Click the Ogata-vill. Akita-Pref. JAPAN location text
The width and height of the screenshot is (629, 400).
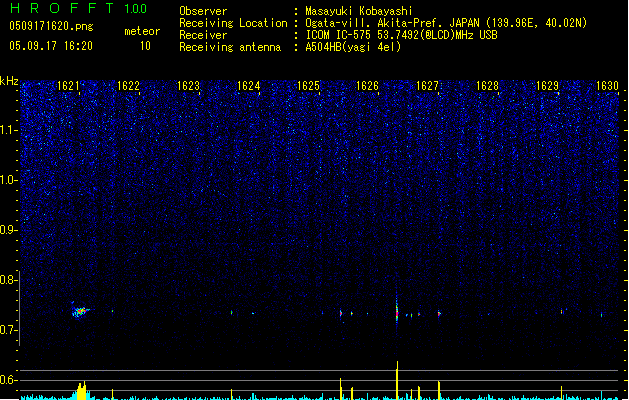(x=446, y=23)
